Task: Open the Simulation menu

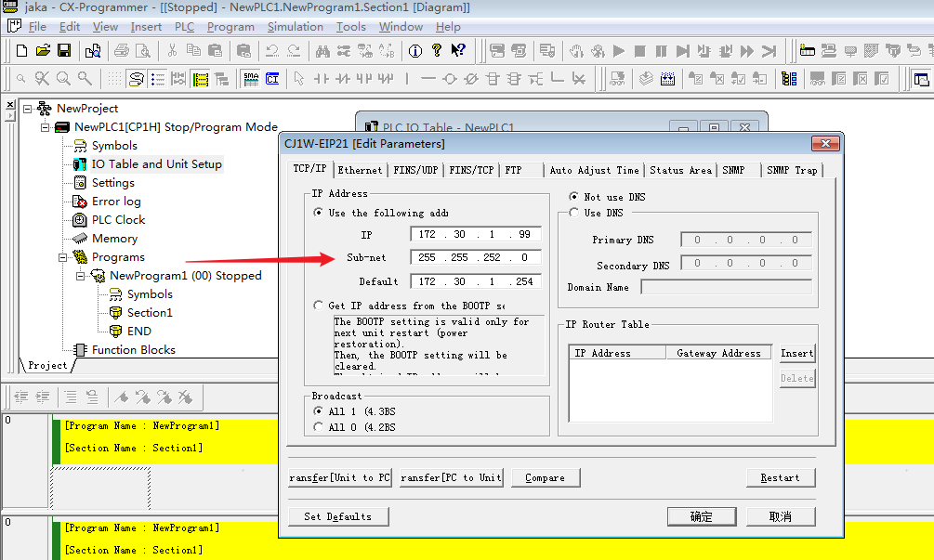Action: point(295,27)
